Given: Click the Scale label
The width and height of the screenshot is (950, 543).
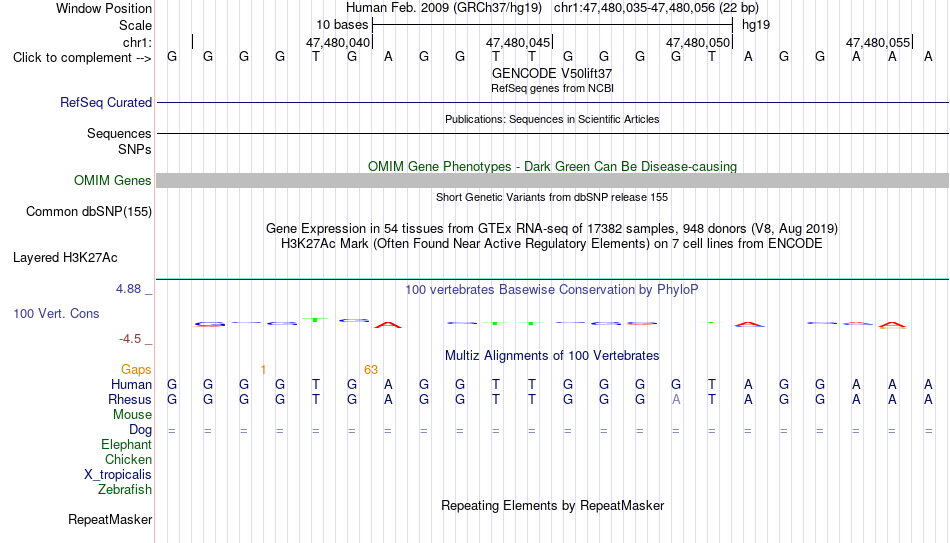Looking at the screenshot, I should (136, 25).
